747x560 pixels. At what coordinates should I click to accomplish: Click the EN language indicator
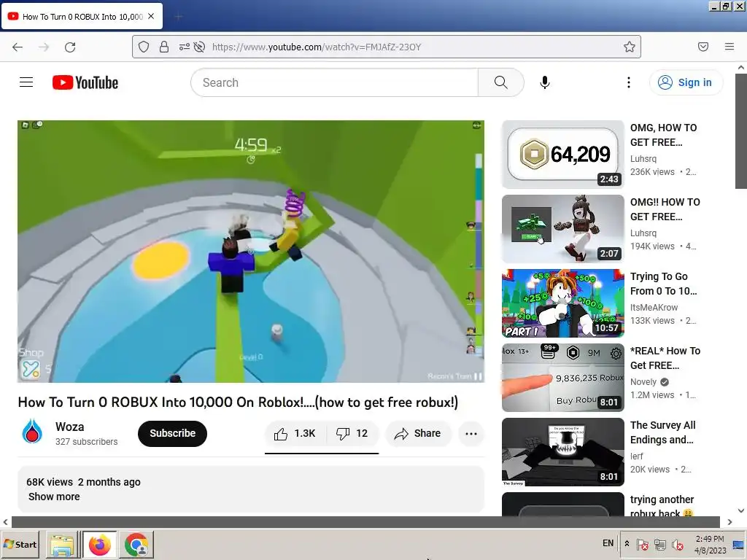point(608,542)
